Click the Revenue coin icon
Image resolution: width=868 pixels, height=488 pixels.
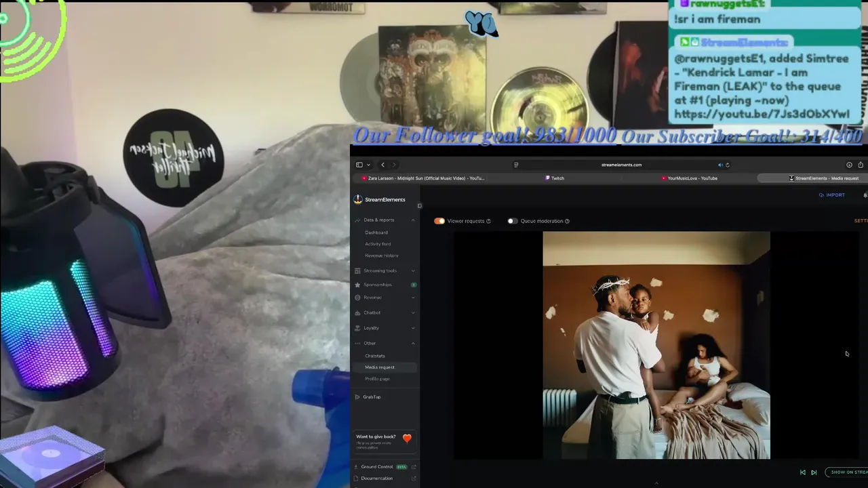(x=357, y=298)
